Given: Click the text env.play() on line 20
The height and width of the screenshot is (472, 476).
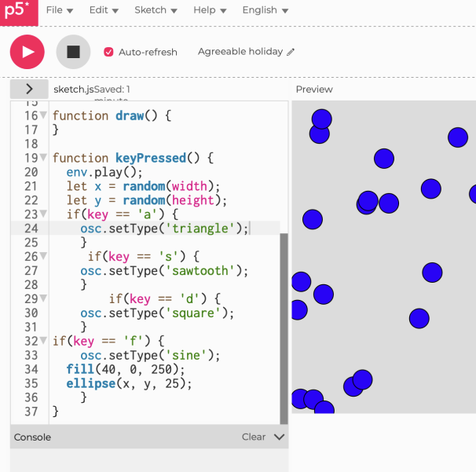Looking at the screenshot, I should click(x=104, y=172).
